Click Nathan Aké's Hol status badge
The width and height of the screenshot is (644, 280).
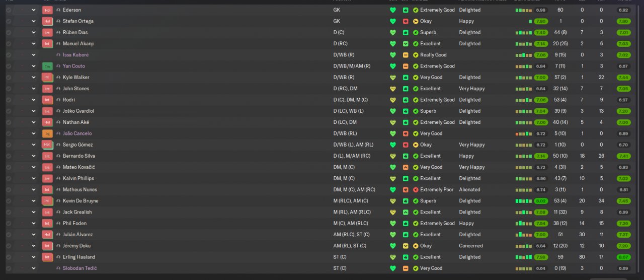[47, 122]
